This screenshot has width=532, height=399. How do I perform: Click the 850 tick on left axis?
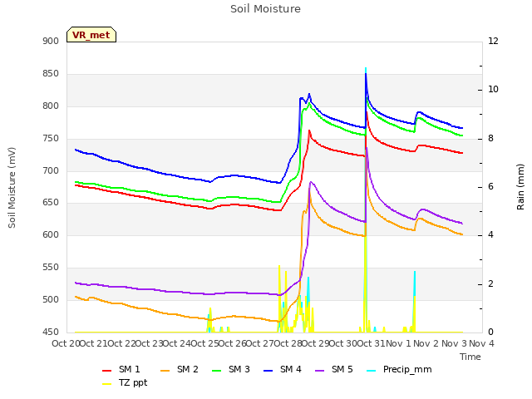click(51, 74)
